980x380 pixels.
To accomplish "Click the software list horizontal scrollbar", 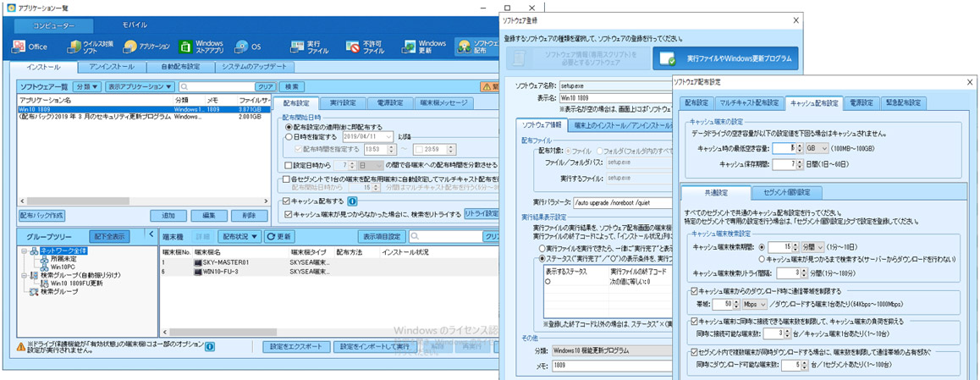I will point(145,201).
